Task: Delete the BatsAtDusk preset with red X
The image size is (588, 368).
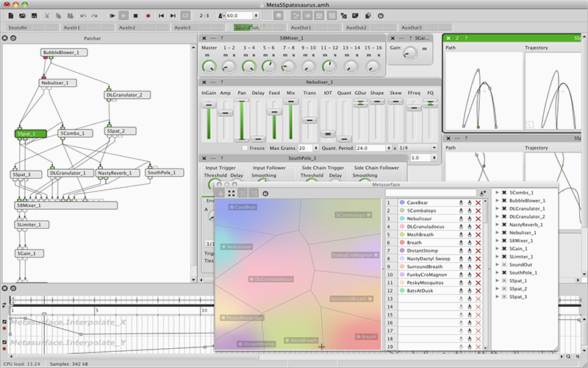Action: pyautogui.click(x=478, y=291)
